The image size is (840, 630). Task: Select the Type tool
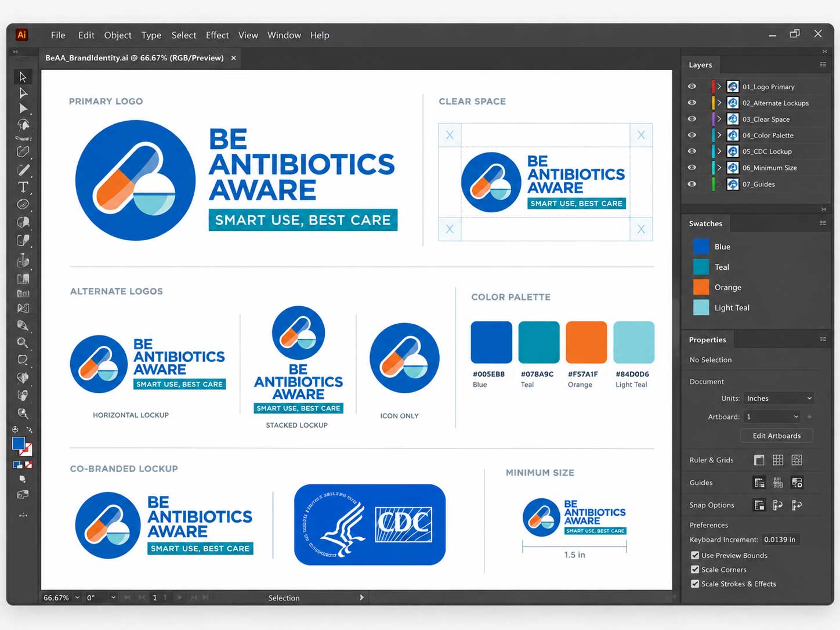pos(23,187)
